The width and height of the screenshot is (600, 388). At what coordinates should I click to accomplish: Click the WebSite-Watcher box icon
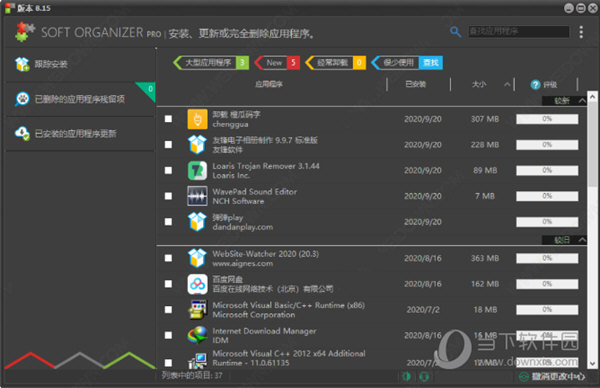pyautogui.click(x=197, y=258)
